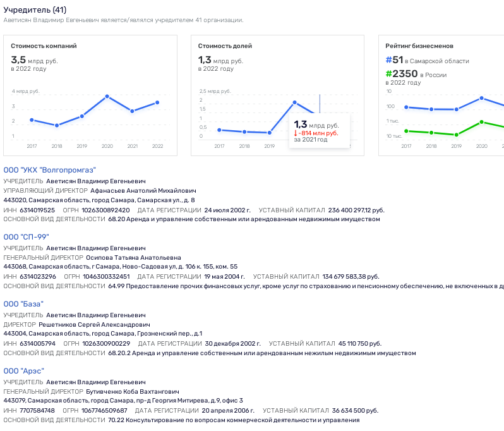Click the "Учредитель (41)" section heading
This screenshot has width=504, height=431.
pos(35,10)
